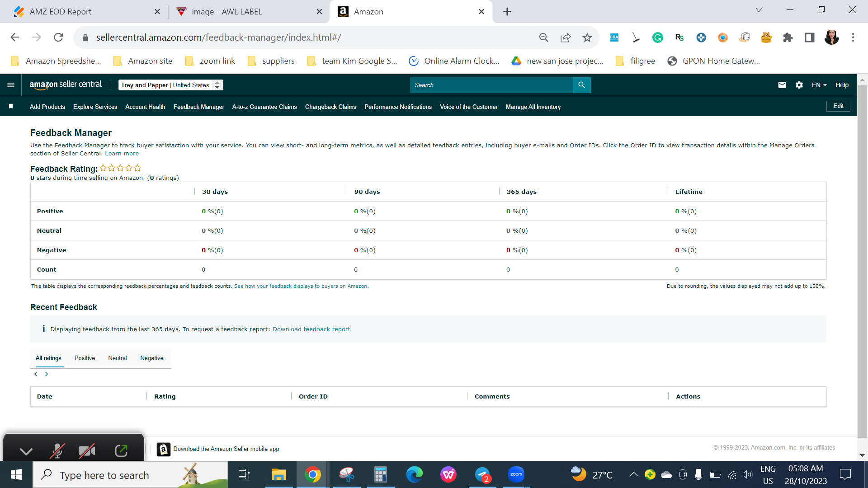Click the amazon seller central logo
Image resolution: width=868 pixels, height=488 pixels.
[66, 84]
